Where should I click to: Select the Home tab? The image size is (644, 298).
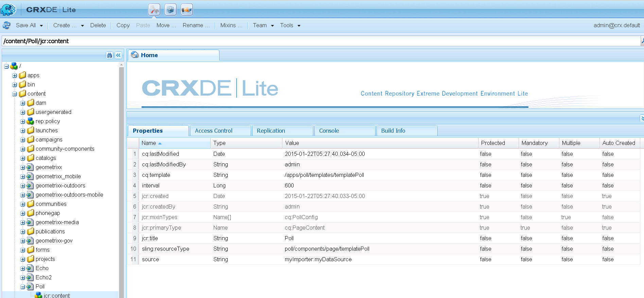(173, 55)
